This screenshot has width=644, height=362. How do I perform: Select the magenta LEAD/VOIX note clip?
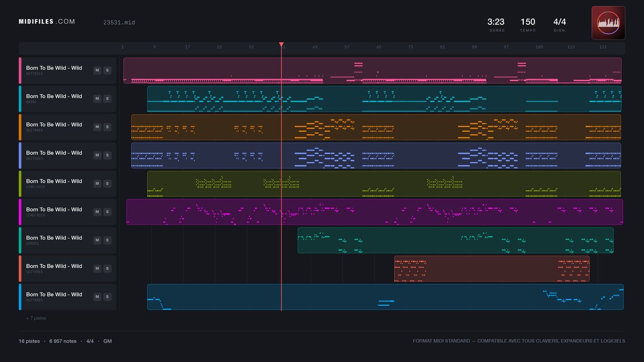(375, 212)
